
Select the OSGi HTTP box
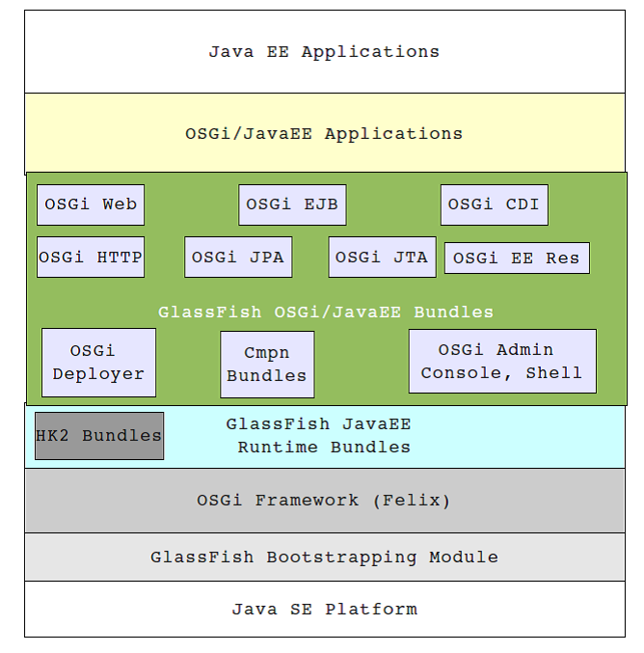[91, 257]
